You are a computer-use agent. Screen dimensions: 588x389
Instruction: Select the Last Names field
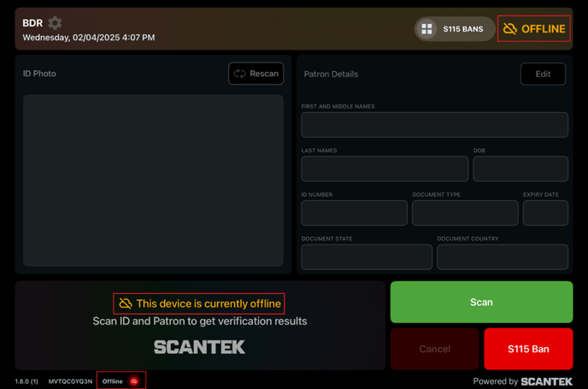(x=385, y=168)
